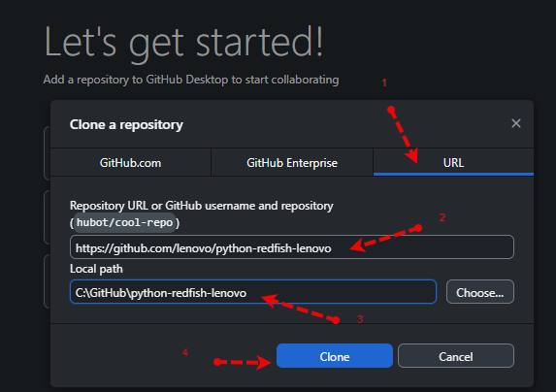Screen dimensions: 556x392
Task: Click the 'Clone a repository' dialog title
Action: 126,125
